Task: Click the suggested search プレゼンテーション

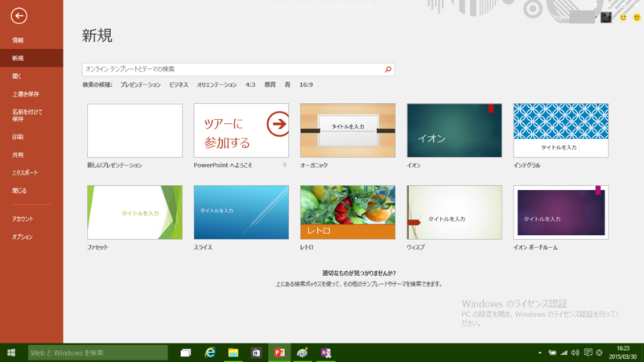Action: 140,84
